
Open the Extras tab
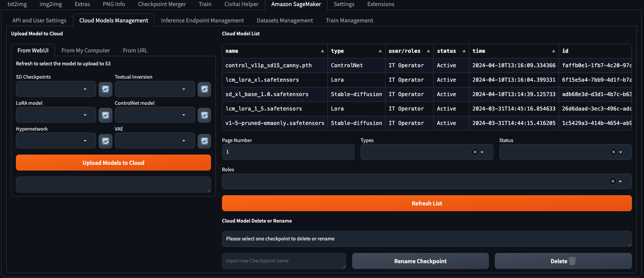[x=82, y=4]
